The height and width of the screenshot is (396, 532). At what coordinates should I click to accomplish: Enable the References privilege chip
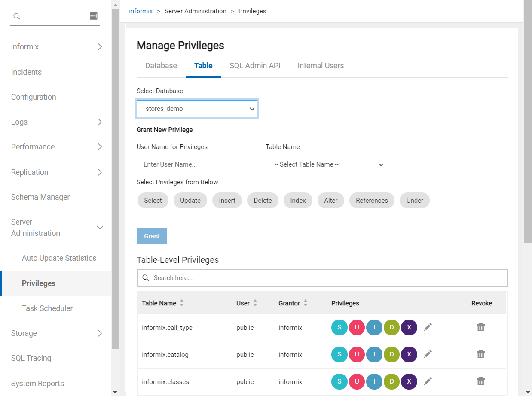coord(372,201)
